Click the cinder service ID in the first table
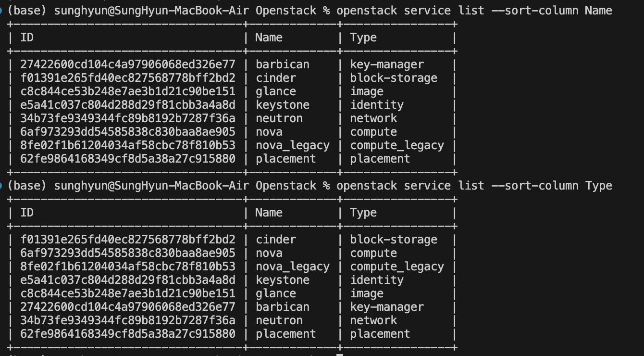 pos(128,78)
